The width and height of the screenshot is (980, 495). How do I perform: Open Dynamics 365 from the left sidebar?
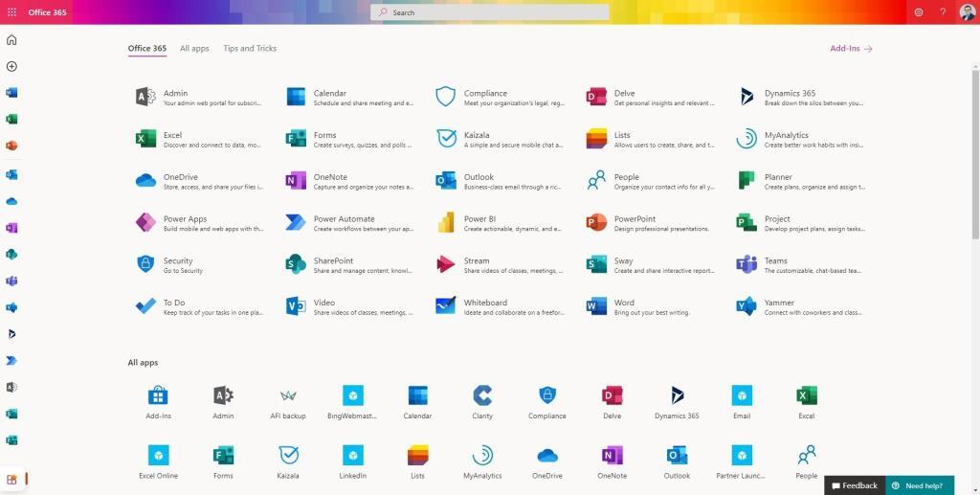(x=11, y=334)
